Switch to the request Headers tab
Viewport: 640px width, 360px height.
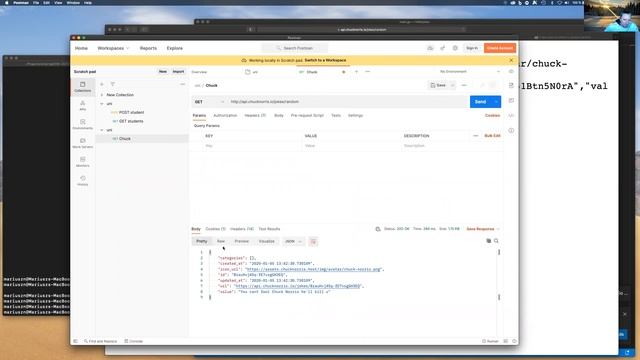pos(255,116)
